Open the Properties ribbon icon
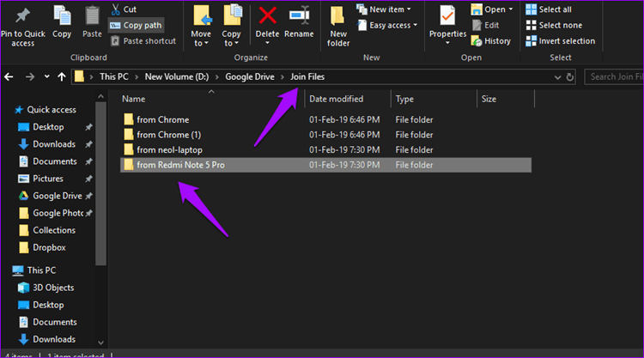The height and width of the screenshot is (358, 644). [447, 15]
